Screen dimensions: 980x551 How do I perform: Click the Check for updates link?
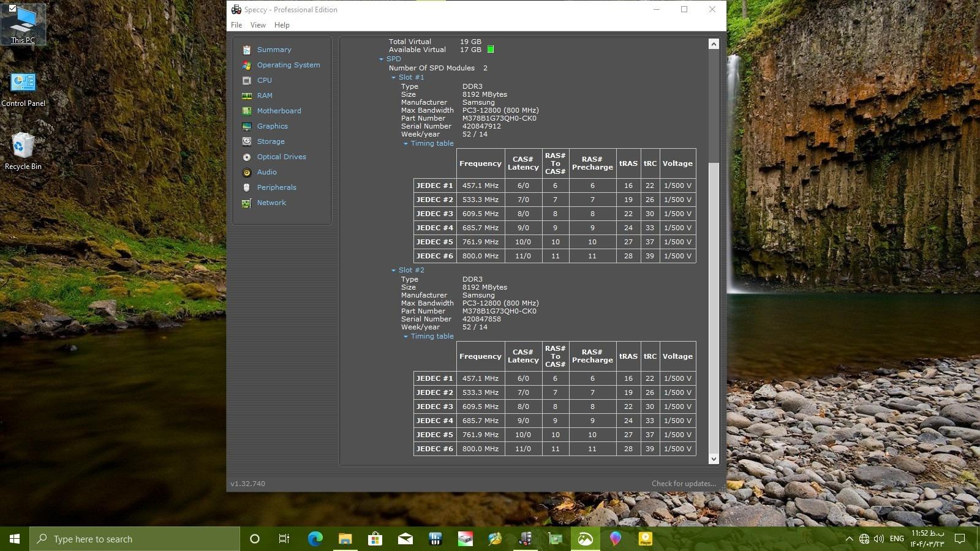[684, 484]
